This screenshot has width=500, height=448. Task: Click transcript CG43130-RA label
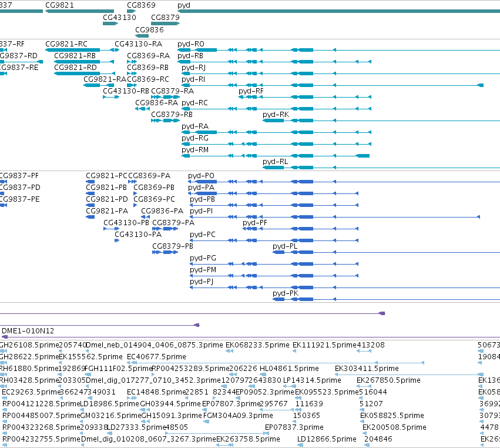[x=139, y=44]
